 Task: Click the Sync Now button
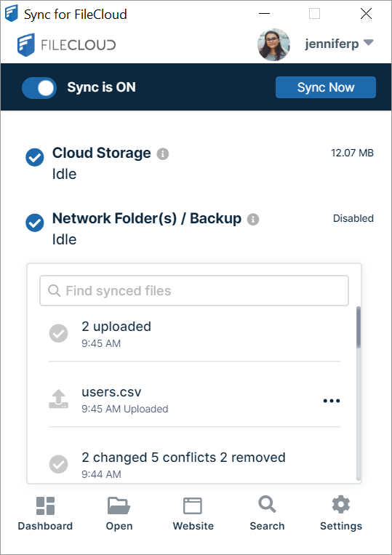tap(326, 87)
